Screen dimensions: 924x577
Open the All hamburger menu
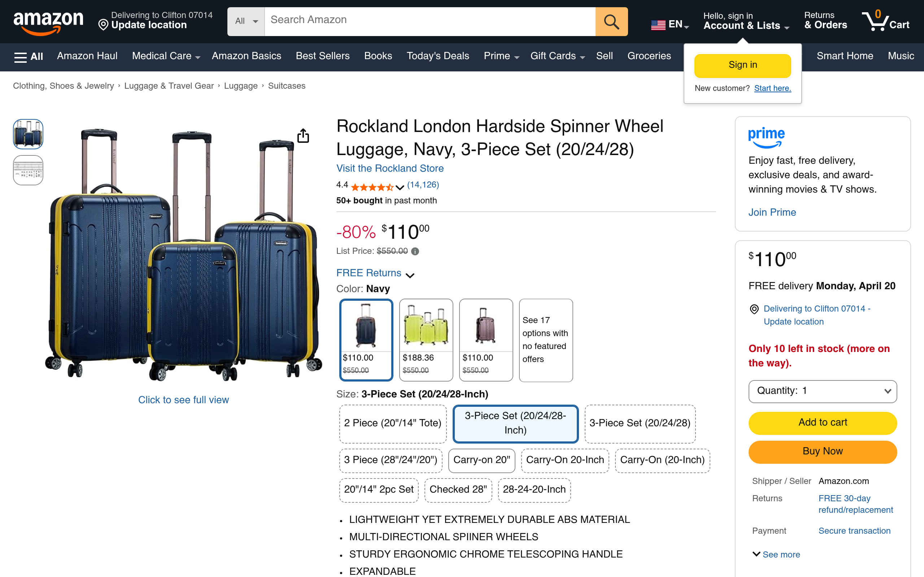(28, 57)
